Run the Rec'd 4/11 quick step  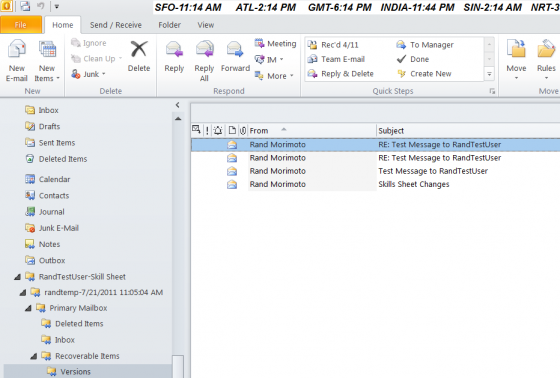click(333, 45)
